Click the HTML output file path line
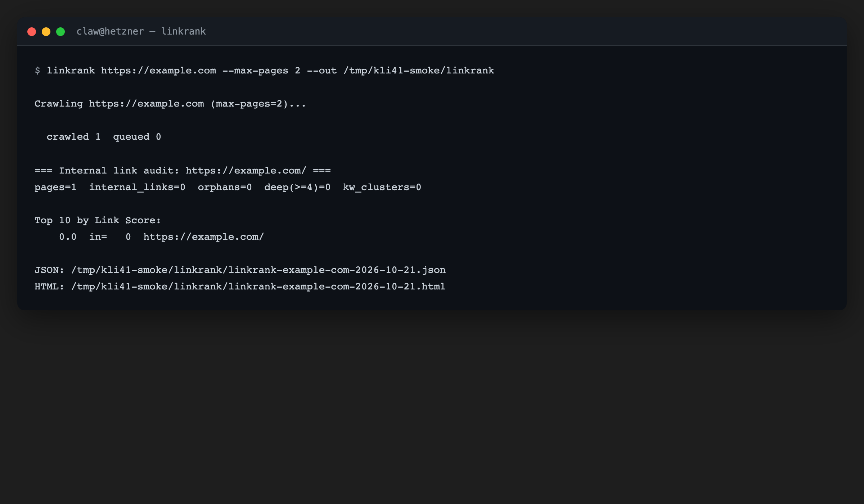The width and height of the screenshot is (864, 504). 240,287
